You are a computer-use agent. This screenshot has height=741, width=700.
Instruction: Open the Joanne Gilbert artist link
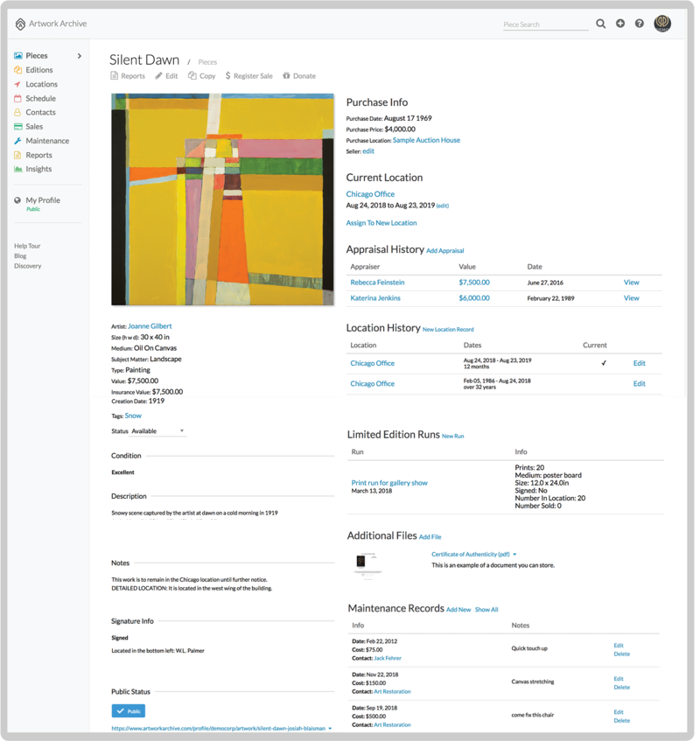click(150, 326)
